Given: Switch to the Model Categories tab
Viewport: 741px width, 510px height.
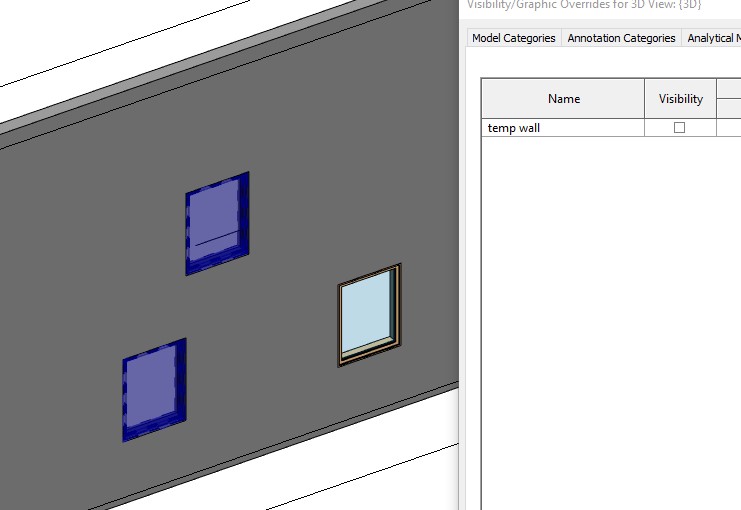Looking at the screenshot, I should (x=514, y=38).
